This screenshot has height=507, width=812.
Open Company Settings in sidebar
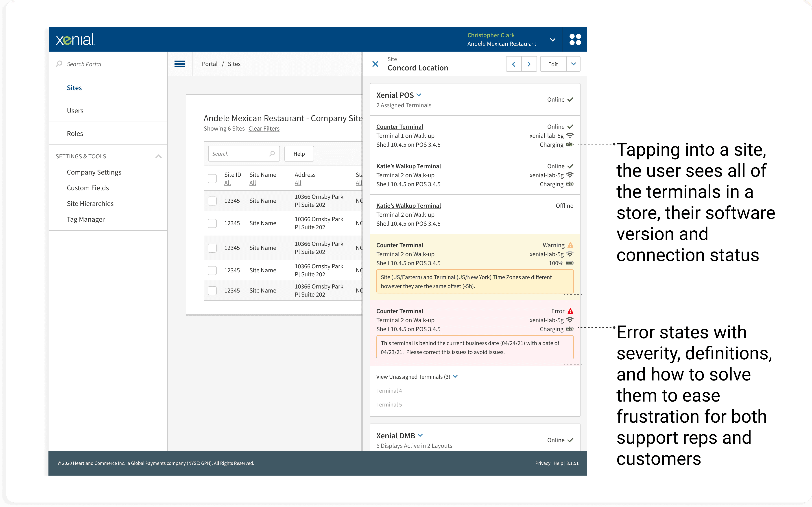coord(94,172)
